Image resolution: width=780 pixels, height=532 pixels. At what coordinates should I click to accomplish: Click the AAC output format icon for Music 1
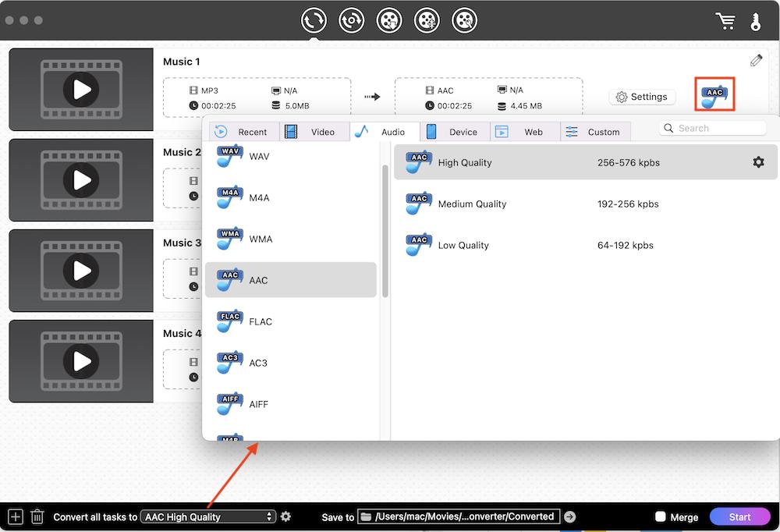coord(714,94)
